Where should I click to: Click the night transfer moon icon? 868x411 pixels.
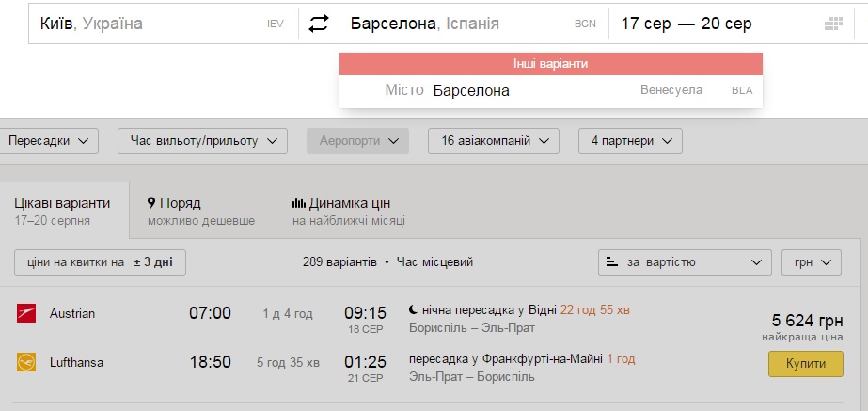coord(414,309)
